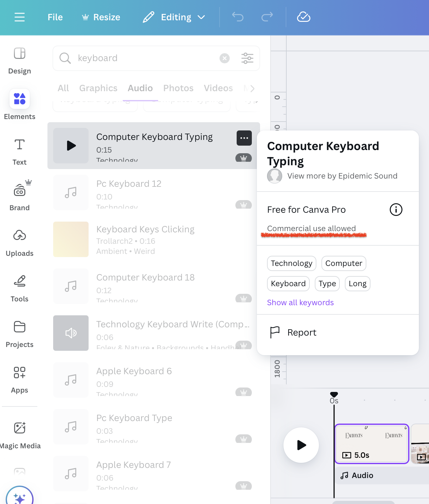Viewport: 429px width, 504px height.
Task: Open more options for Computer Keyboard Typing
Action: [244, 138]
